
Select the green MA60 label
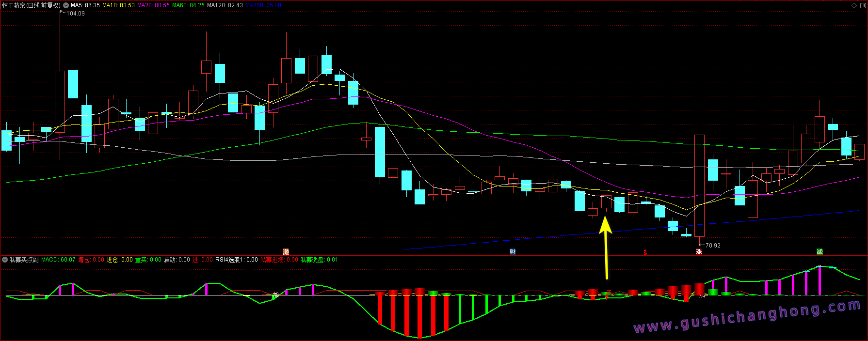[x=188, y=5]
